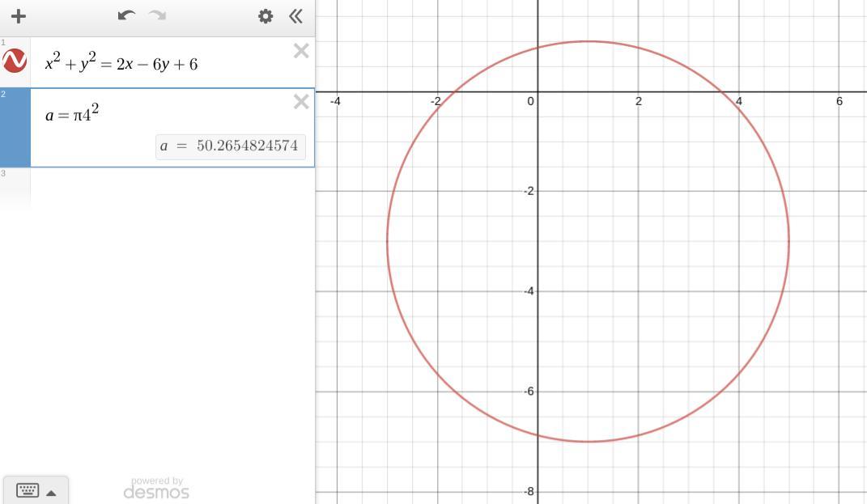The width and height of the screenshot is (867, 504).
Task: Click the origin label 0
Action: (530, 101)
